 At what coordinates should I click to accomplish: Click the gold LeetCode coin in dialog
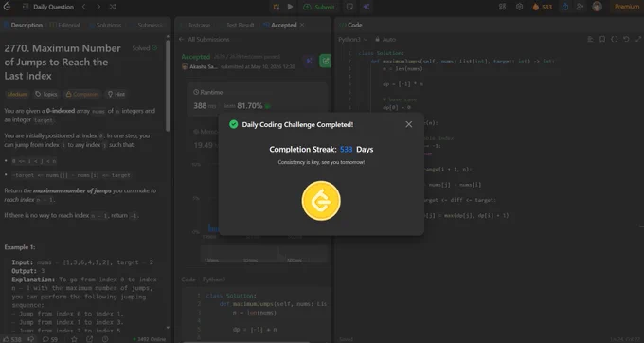coord(321,201)
